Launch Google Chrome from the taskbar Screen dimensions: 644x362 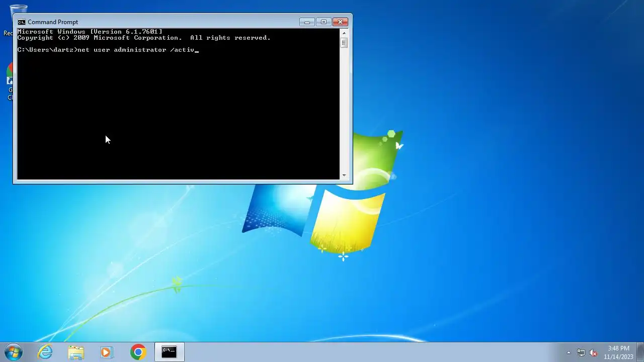[138, 352]
